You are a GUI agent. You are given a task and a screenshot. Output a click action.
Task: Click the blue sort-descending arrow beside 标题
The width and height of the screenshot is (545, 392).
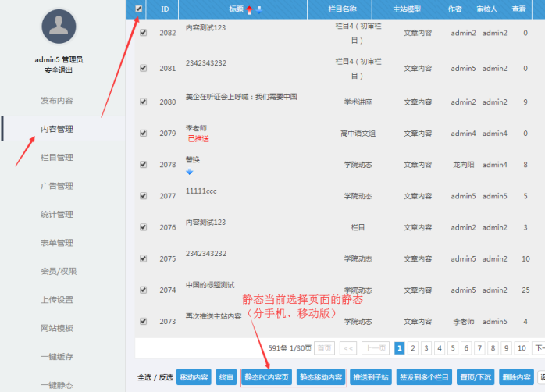click(x=259, y=9)
